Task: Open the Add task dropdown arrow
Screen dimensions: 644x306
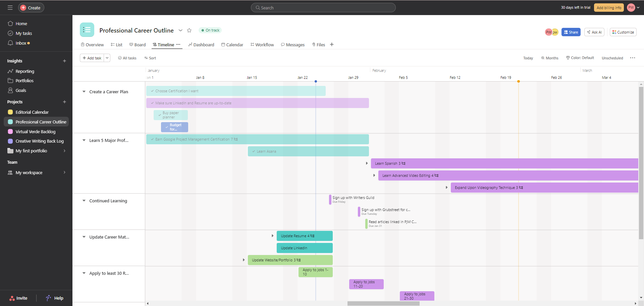Action: 107,58
